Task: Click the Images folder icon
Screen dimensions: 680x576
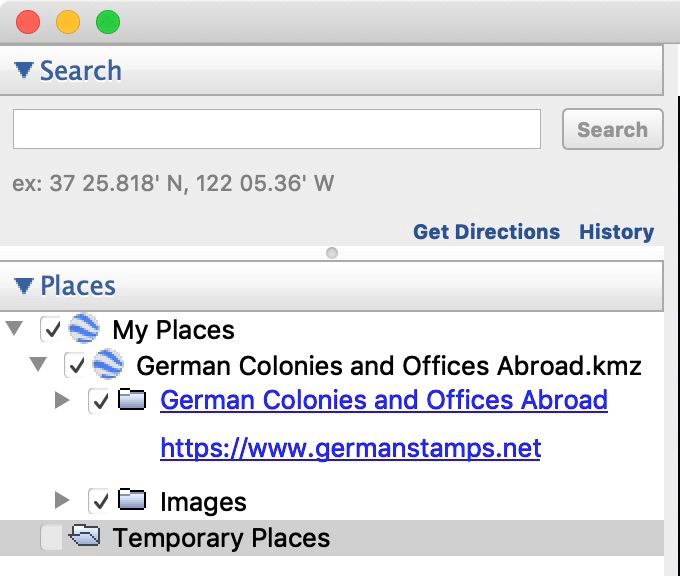Action: pos(133,501)
